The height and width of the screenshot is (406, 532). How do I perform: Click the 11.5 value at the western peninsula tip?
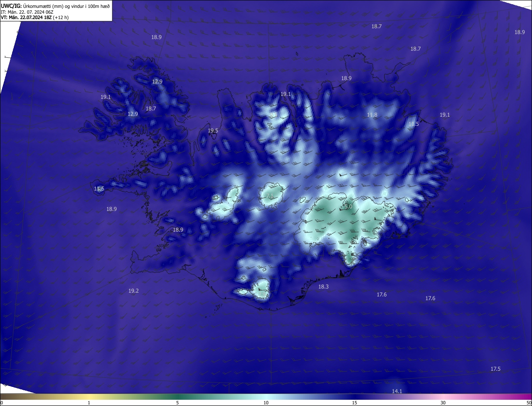99,189
